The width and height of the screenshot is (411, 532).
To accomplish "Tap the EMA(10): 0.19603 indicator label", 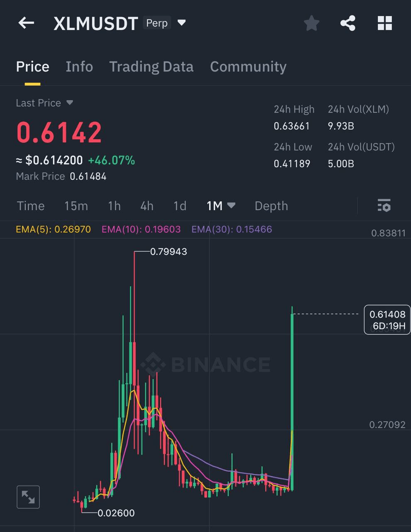I will (141, 229).
